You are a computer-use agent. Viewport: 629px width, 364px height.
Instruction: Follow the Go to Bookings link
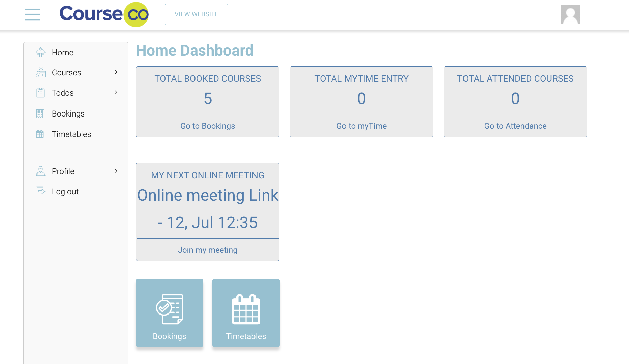(x=208, y=126)
